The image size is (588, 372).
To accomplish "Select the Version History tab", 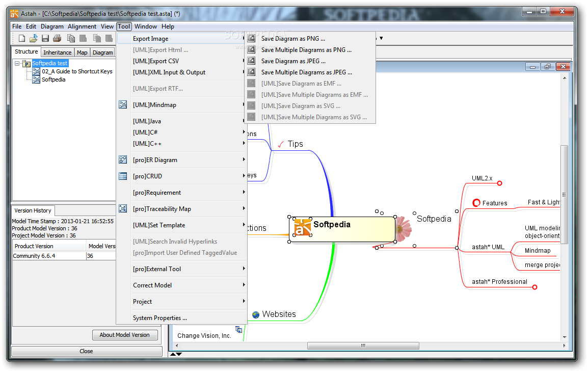I will [33, 210].
